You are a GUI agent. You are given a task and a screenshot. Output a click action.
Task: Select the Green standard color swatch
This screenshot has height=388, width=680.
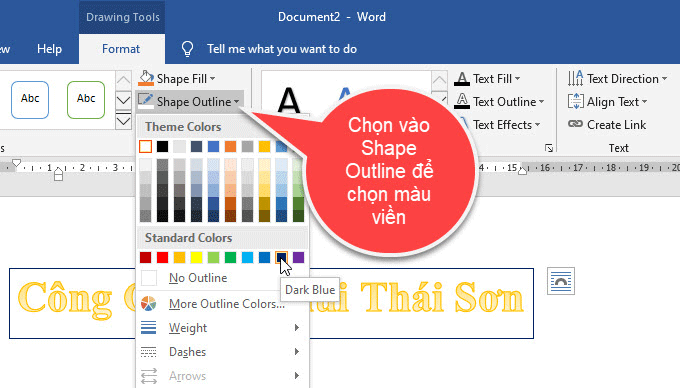tap(231, 258)
